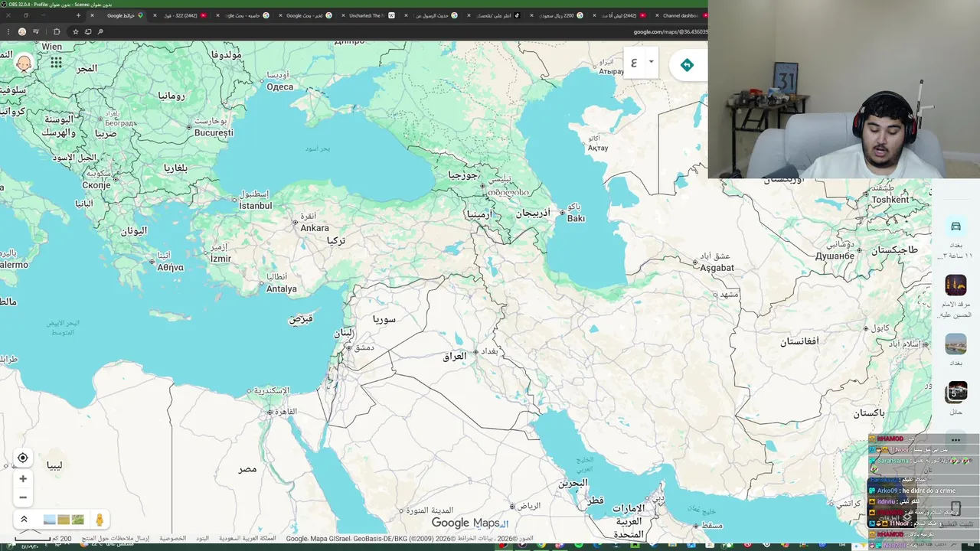
Task: Select the green terrain layer thumbnail
Action: (x=77, y=520)
